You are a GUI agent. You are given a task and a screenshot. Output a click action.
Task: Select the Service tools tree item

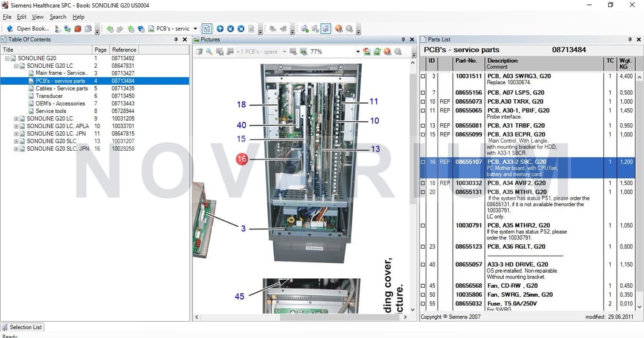(51, 111)
